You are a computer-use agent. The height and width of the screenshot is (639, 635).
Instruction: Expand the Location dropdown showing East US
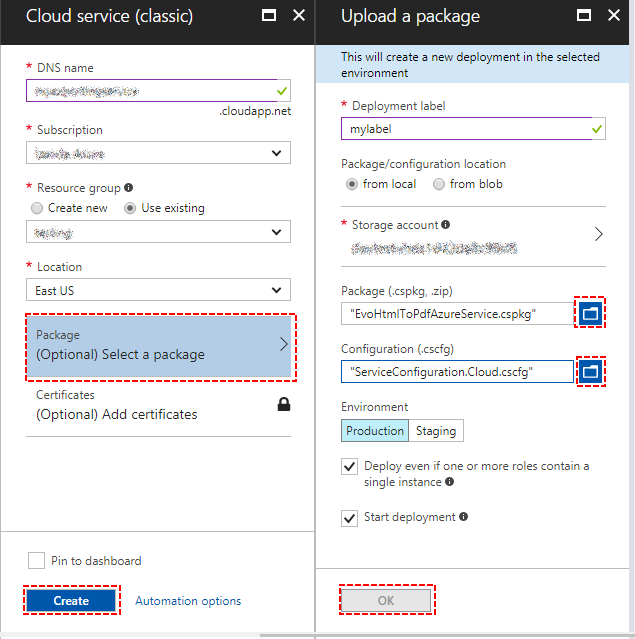[158, 291]
